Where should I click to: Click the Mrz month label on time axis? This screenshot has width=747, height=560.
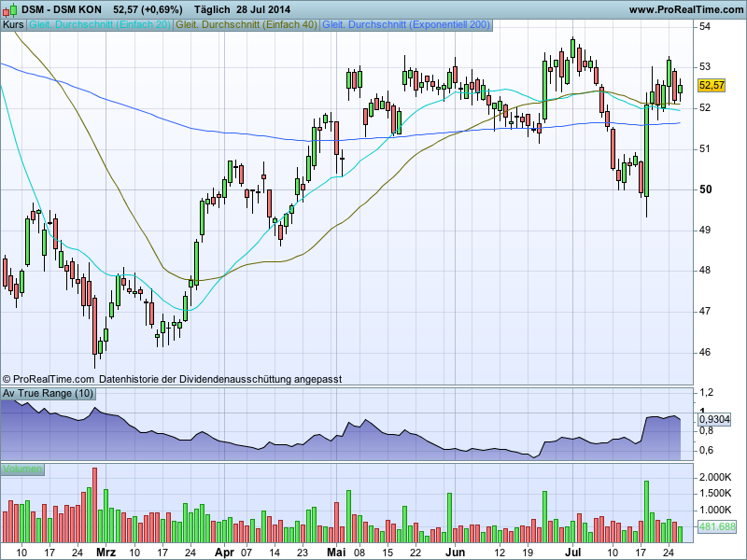point(106,553)
